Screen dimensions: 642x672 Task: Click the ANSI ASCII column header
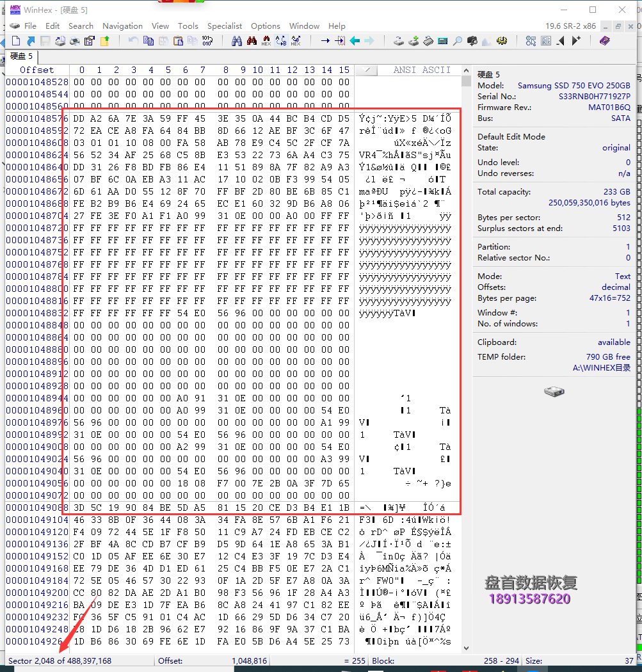[x=422, y=70]
